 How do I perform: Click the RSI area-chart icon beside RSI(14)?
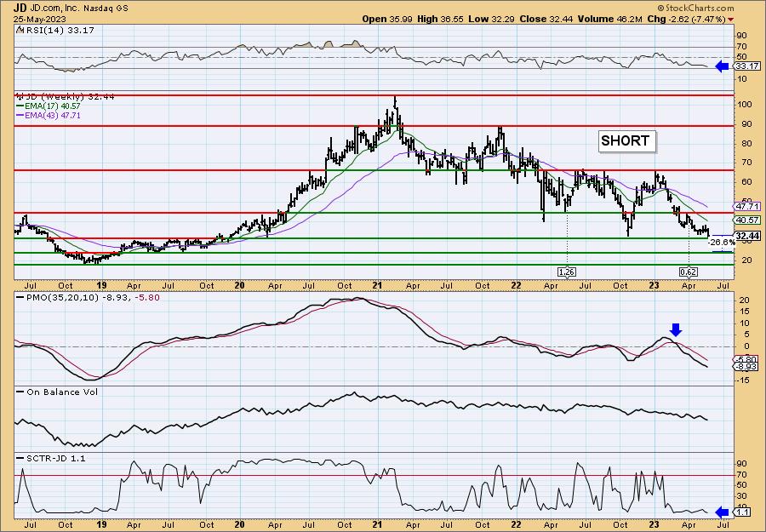20,30
